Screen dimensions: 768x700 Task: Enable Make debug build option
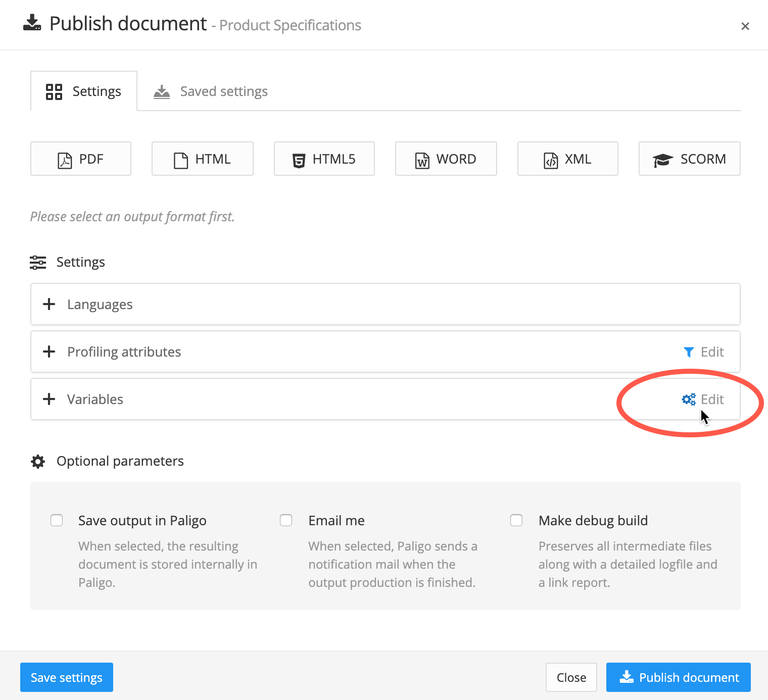516,520
